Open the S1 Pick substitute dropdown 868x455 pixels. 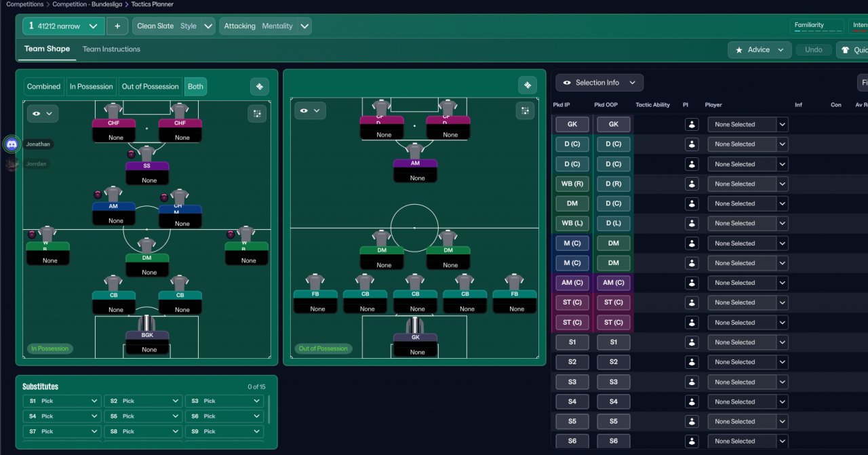[62, 401]
